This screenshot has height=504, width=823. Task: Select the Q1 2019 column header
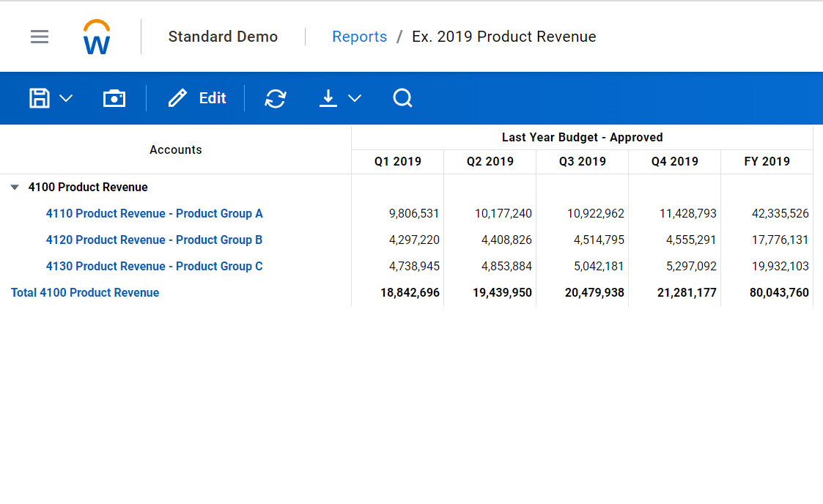click(x=397, y=162)
